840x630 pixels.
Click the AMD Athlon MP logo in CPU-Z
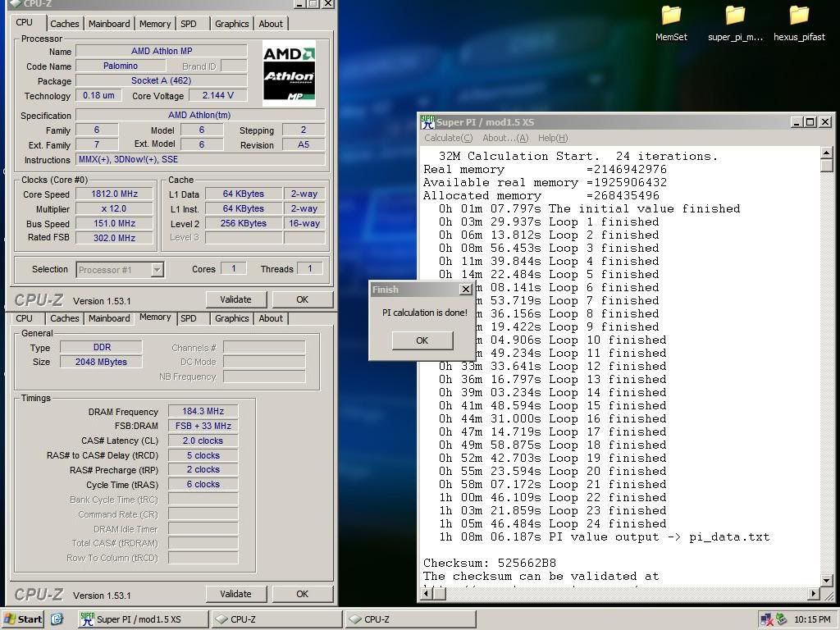click(x=289, y=74)
